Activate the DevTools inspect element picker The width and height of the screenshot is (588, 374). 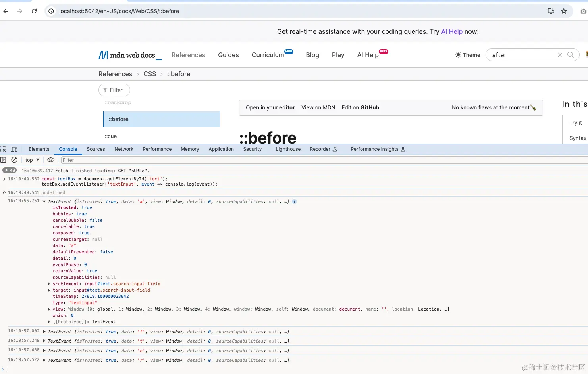point(4,149)
